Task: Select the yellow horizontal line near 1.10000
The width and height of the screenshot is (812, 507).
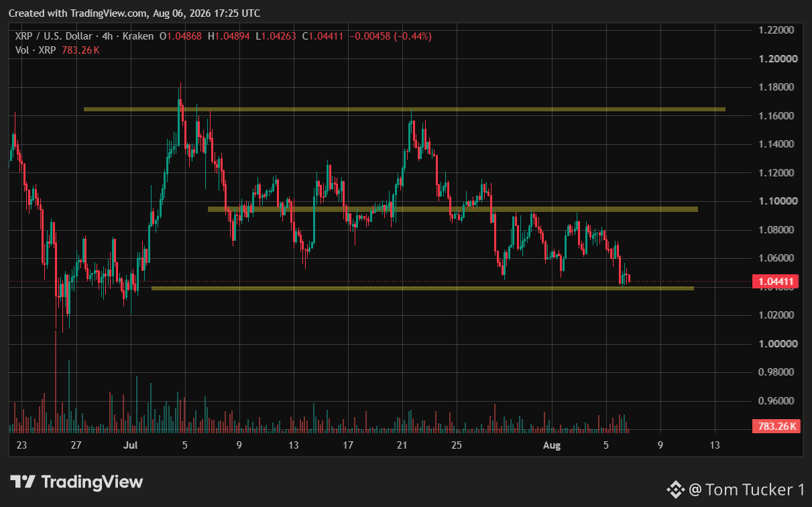Action: point(453,209)
